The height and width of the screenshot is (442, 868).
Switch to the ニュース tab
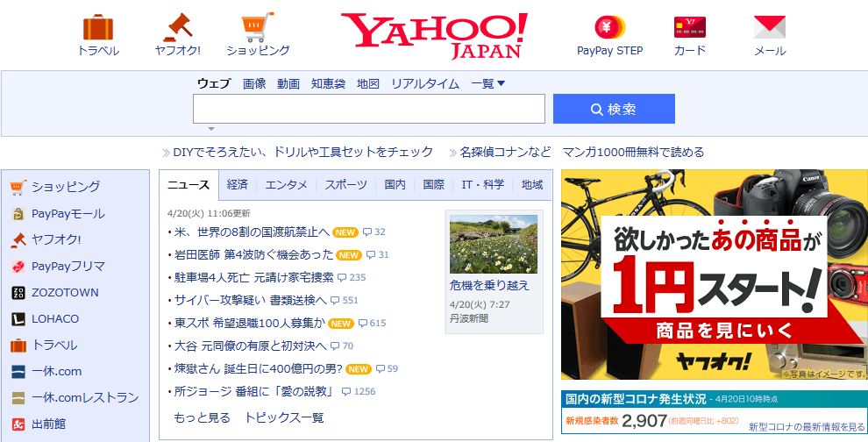tap(189, 185)
